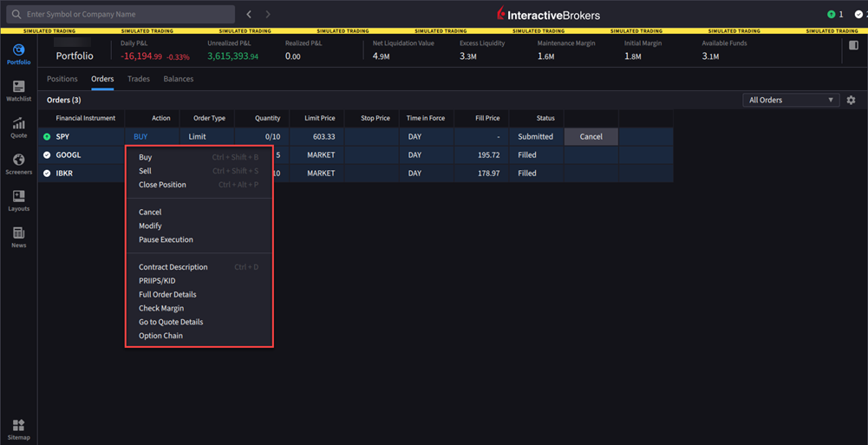868x445 pixels.
Task: Click the Available Funds 3.1M value
Action: [x=710, y=56]
